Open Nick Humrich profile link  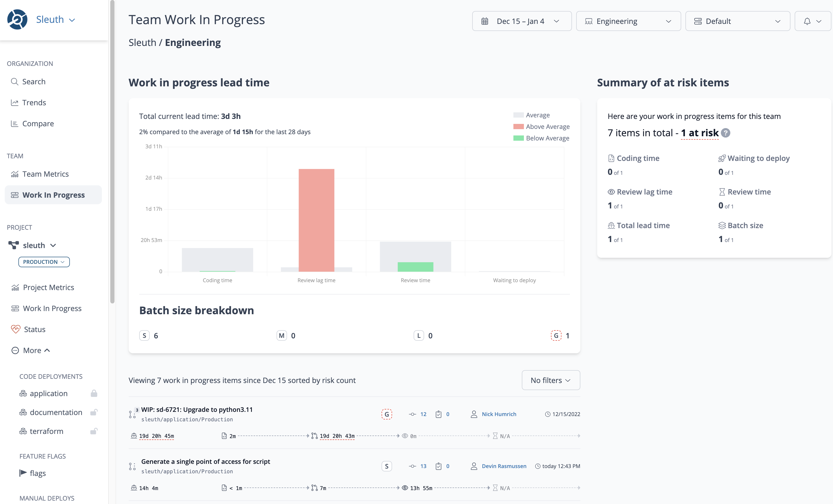pyautogui.click(x=499, y=414)
